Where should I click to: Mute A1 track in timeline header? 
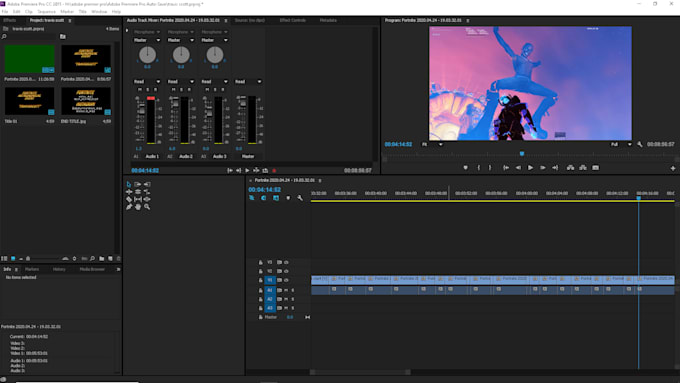click(286, 290)
